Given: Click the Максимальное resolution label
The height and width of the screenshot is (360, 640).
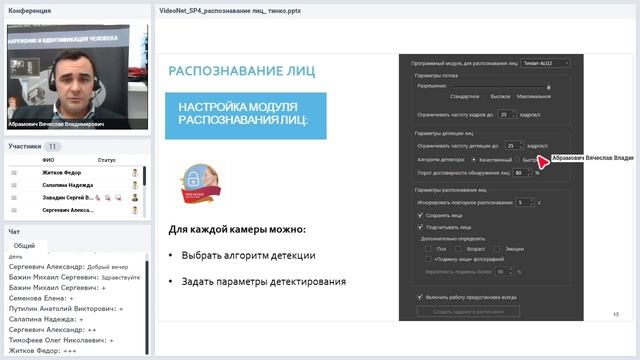Looking at the screenshot, I should [x=534, y=96].
